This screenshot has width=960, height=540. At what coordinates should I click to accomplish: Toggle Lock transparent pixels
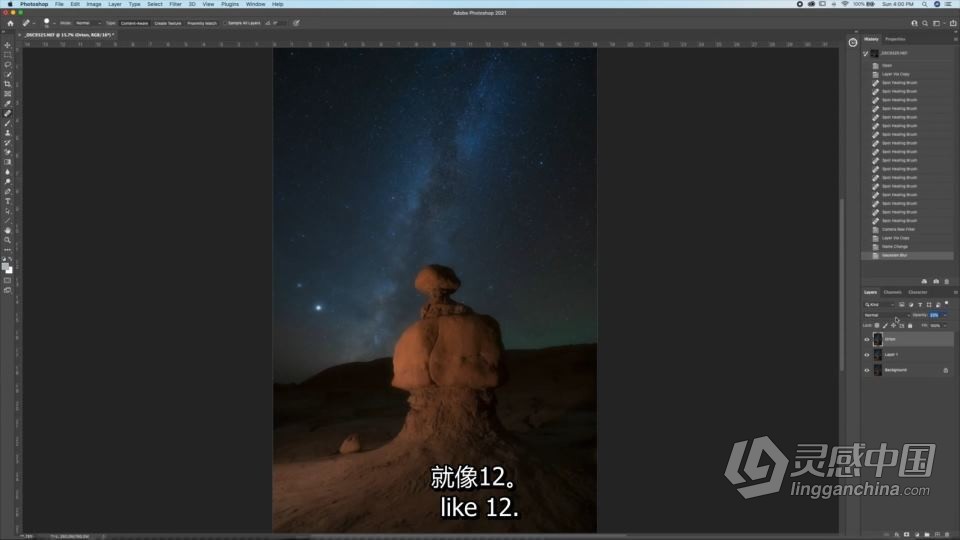coord(877,326)
